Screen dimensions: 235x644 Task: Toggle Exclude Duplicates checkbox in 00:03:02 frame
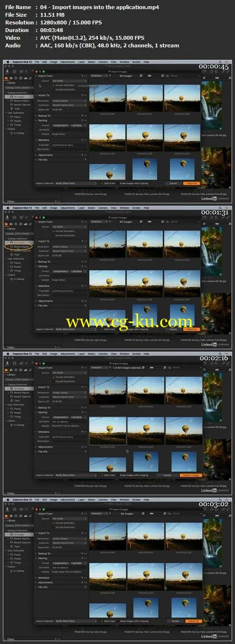(x=53, y=526)
